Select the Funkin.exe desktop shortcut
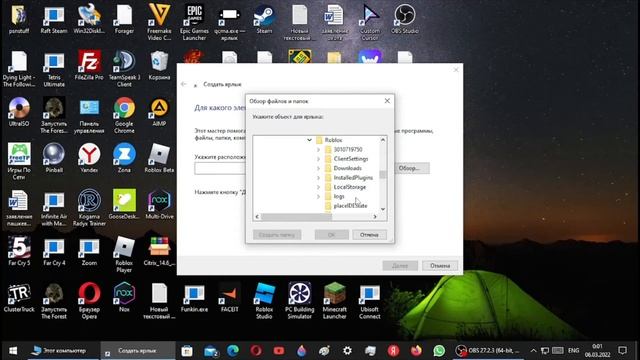The height and width of the screenshot is (360, 640). pyautogui.click(x=194, y=297)
